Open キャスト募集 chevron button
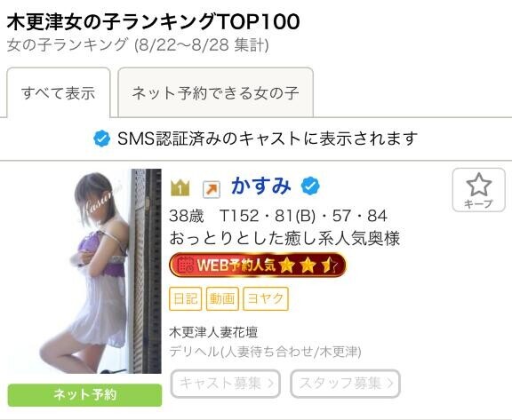The height and width of the screenshot is (420, 512). (226, 384)
